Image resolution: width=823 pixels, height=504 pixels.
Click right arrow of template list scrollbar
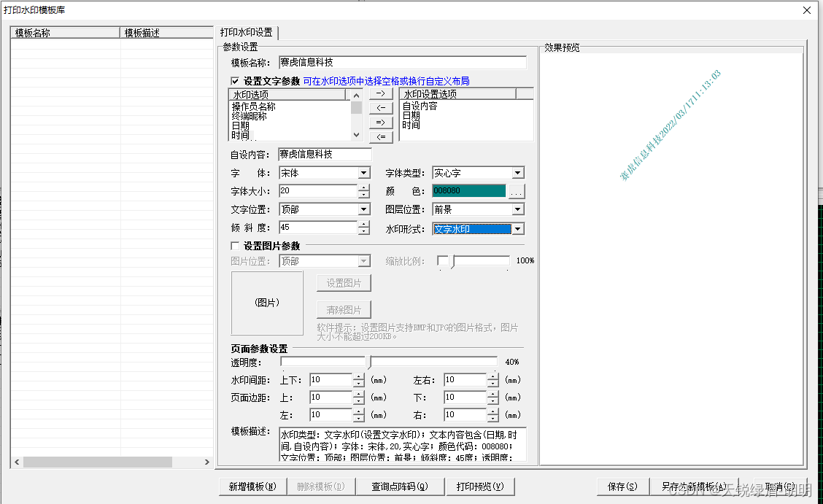tap(206, 462)
